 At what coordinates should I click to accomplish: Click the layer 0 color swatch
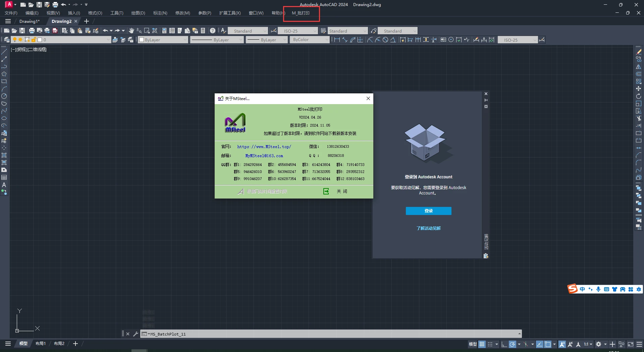[x=40, y=40]
